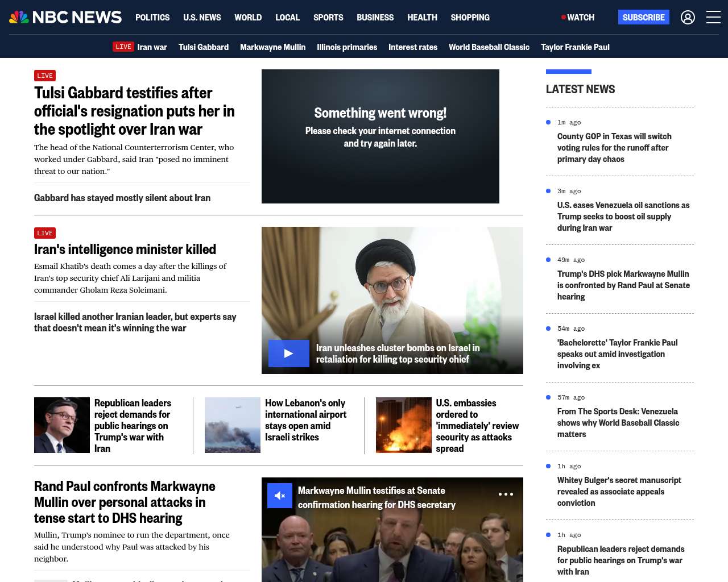Screen dimensions: 728x582
Task: Click the LATEST NEWS heading
Action: coord(580,89)
